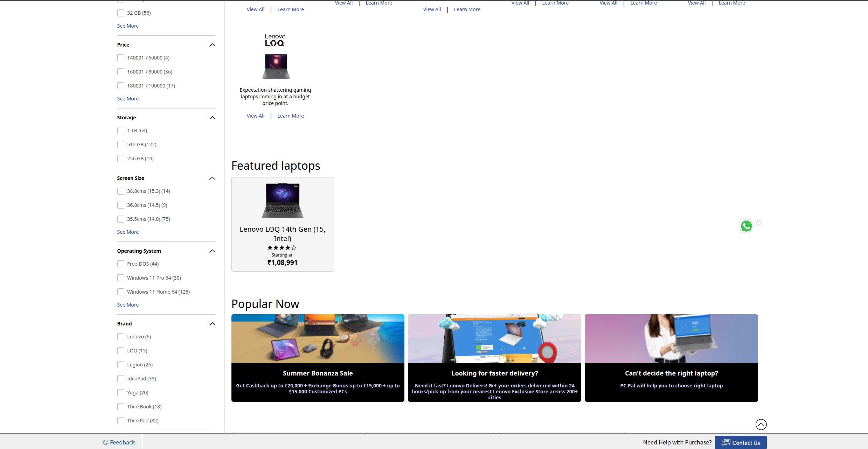Filter by ThinkPad brand
Screen dimensions: 868x449
click(x=121, y=421)
